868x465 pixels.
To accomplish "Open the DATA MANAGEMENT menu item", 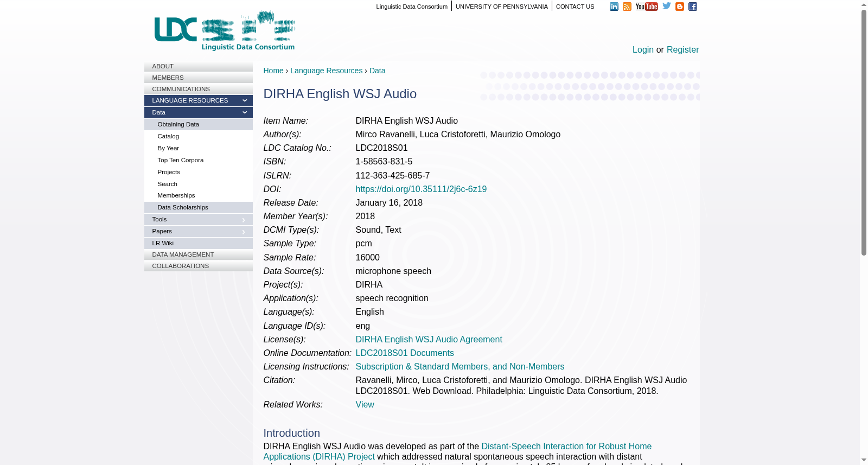I will pos(199,254).
